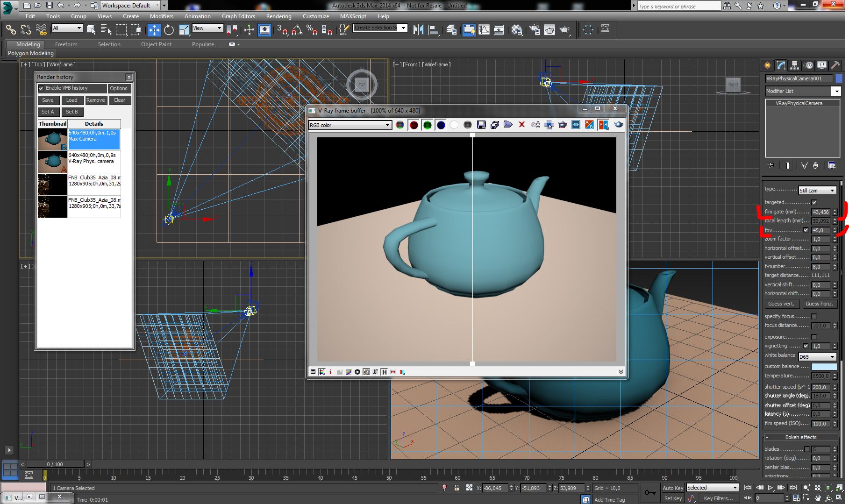Enable the exposure checkbox
Viewport: 849px width, 504px height.
coord(814,337)
